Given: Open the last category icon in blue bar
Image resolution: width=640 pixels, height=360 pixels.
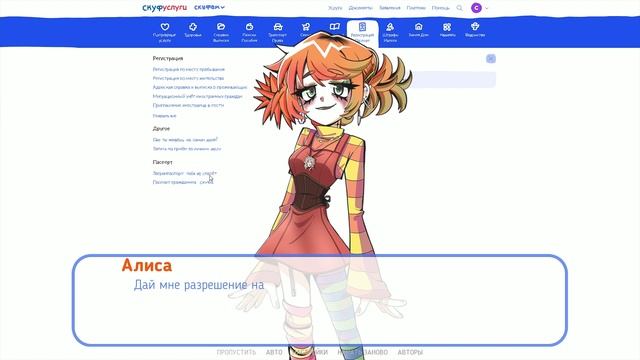Looking at the screenshot, I should point(475,27).
